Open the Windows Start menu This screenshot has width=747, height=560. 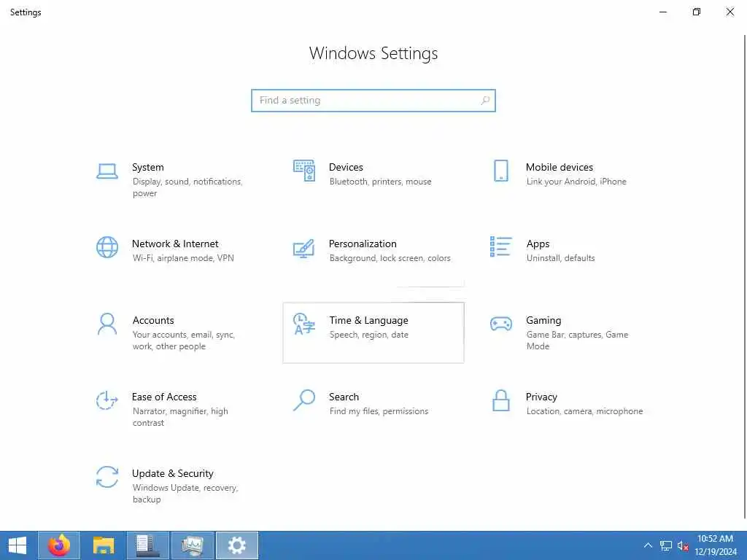point(18,545)
